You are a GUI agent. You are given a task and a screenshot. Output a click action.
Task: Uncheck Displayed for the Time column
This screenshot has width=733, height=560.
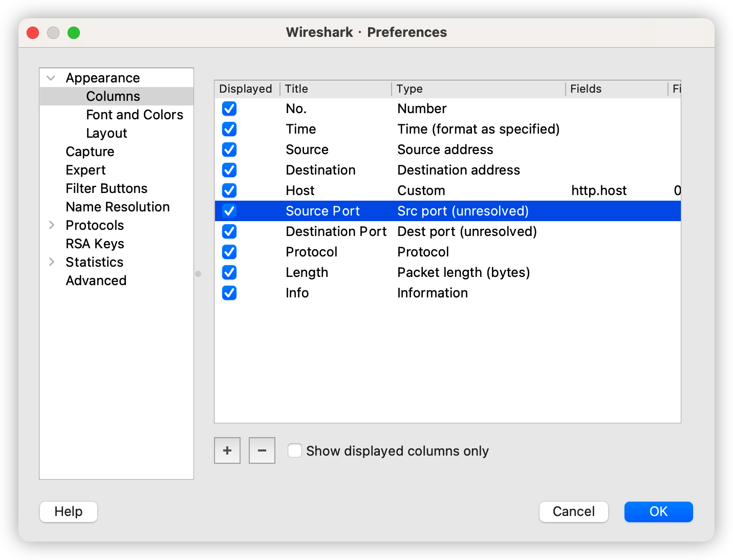(229, 129)
